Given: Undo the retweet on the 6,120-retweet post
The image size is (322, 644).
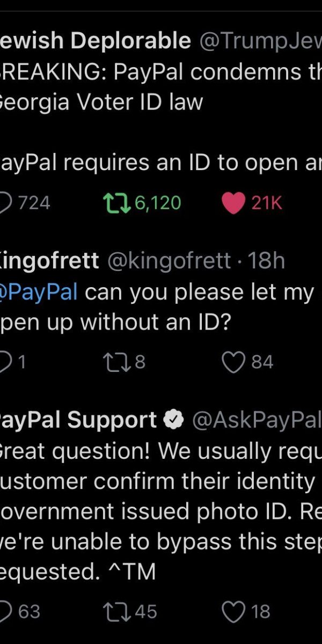Looking at the screenshot, I should tap(113, 203).
